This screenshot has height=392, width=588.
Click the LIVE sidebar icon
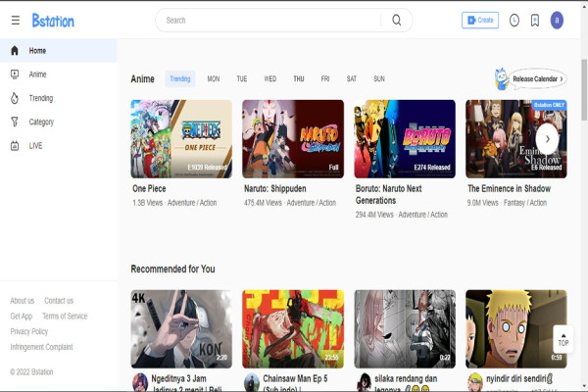[x=15, y=146]
